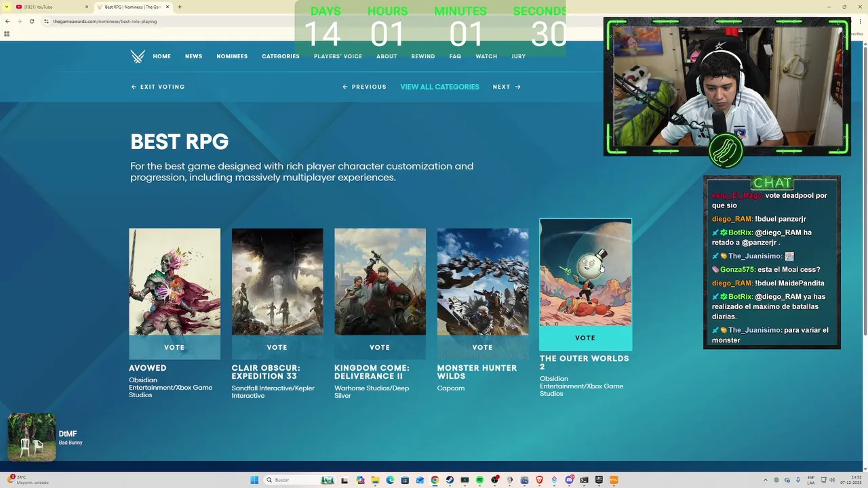Click the Monster Hunter Wilds cover art
Viewport: 868px width, 488px height.
click(x=483, y=282)
